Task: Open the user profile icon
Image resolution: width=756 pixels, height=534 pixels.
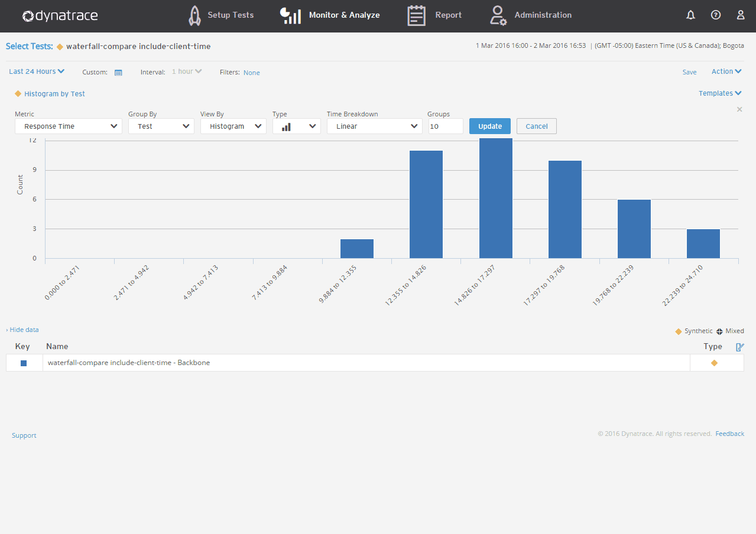Action: pos(741,15)
